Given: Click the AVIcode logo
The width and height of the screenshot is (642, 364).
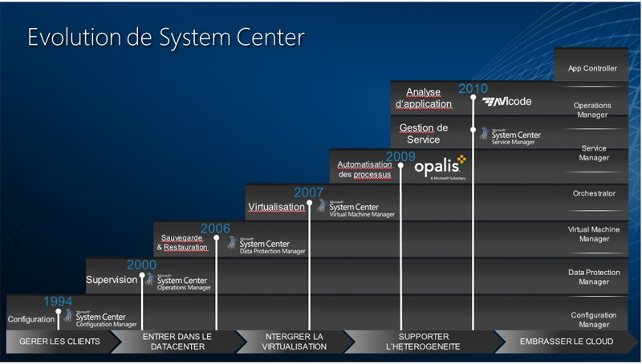Looking at the screenshot, I should click(x=506, y=102).
